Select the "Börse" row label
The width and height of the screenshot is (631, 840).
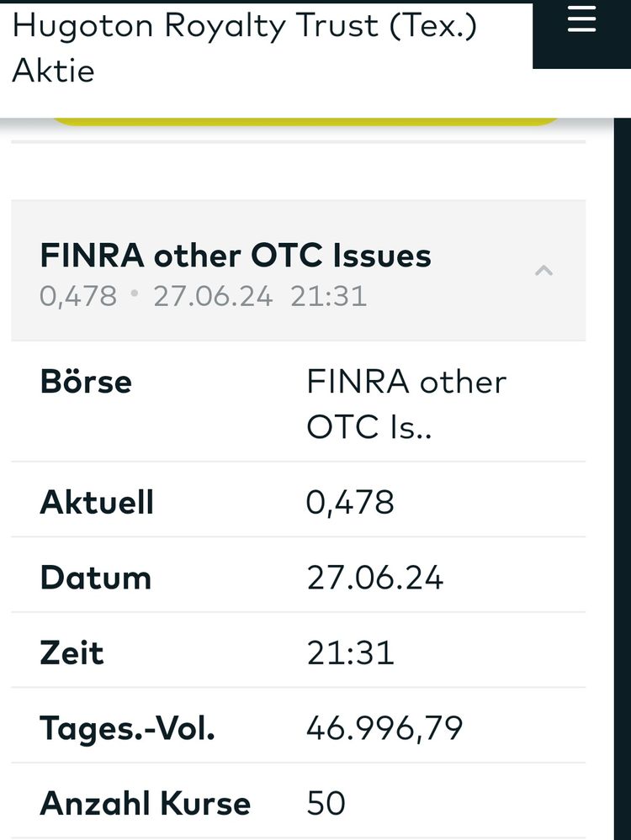pos(86,382)
